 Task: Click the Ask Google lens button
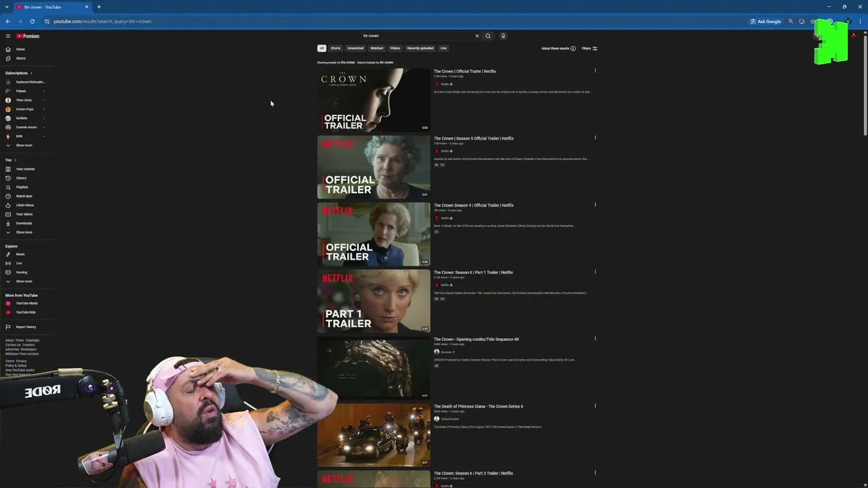click(766, 22)
